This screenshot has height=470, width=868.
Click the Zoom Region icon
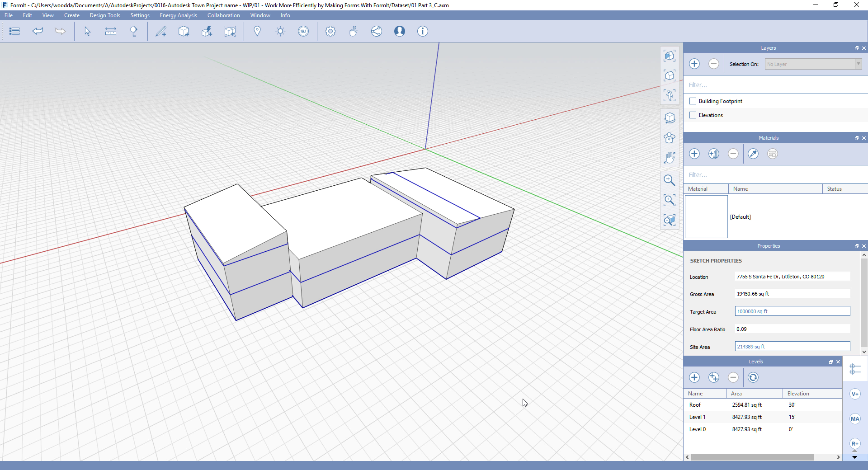pos(670,200)
